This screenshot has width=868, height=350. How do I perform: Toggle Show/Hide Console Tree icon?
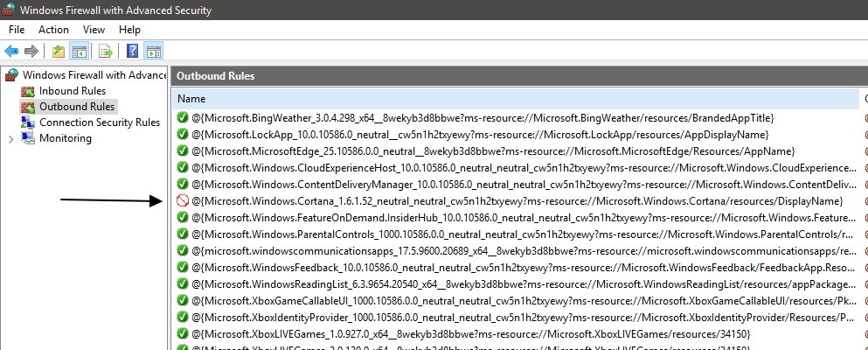click(79, 52)
